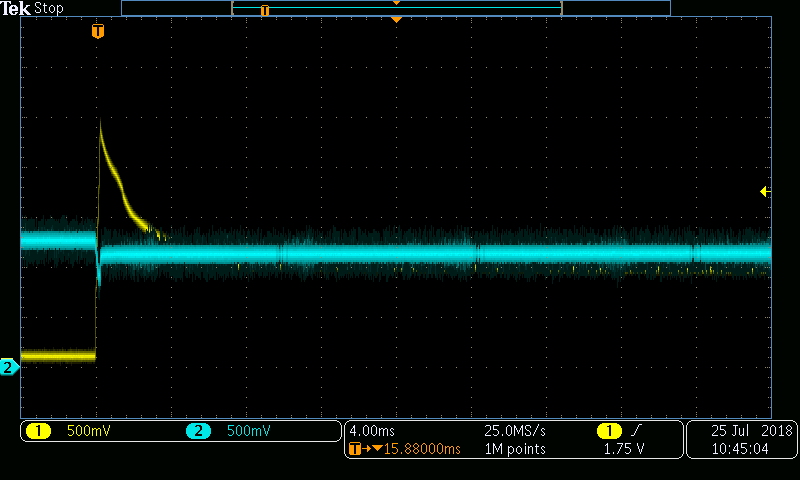Select the yellow channel 1 badge
Image resolution: width=800 pixels, height=480 pixels.
(38, 431)
